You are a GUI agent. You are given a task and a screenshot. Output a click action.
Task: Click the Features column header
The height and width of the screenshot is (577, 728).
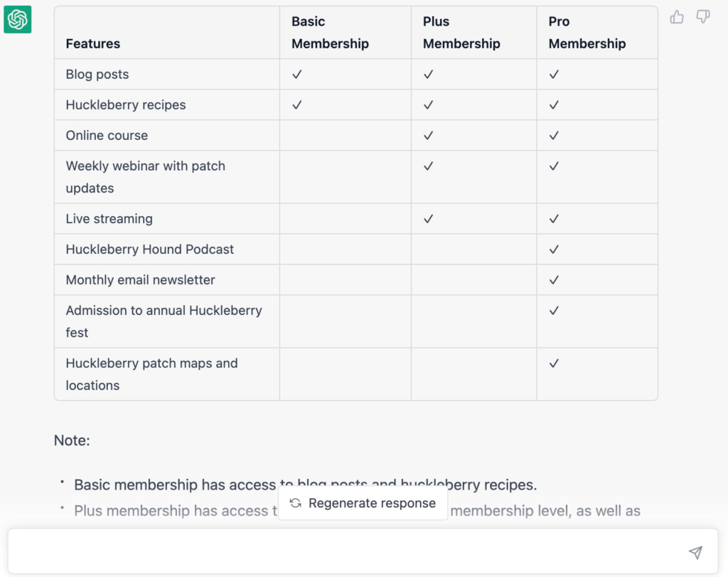click(x=93, y=43)
